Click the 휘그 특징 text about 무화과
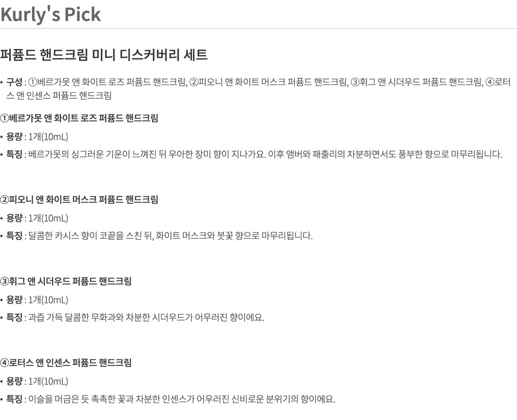The image size is (517, 420). (x=146, y=317)
